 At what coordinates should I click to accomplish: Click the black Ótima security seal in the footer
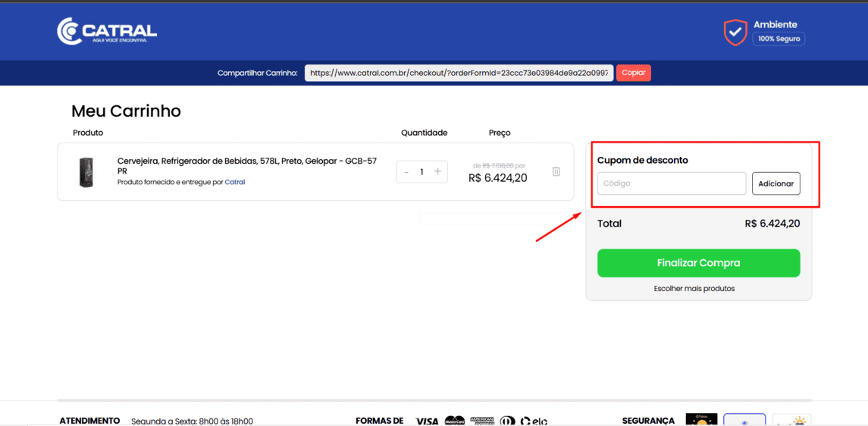tap(701, 419)
